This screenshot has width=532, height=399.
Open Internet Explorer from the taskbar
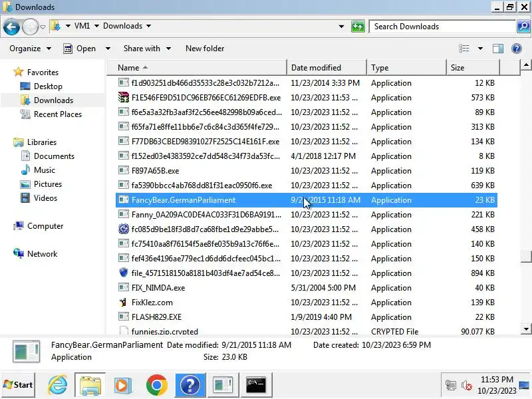click(x=58, y=385)
